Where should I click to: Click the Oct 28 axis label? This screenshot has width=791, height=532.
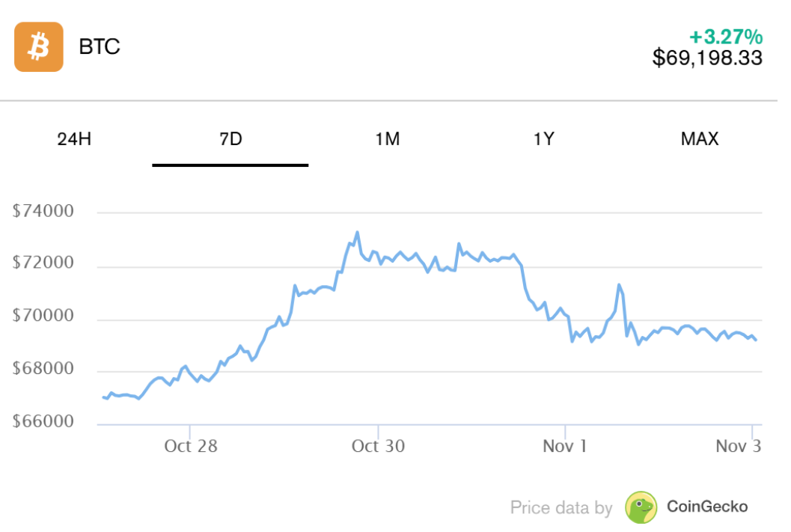point(190,446)
